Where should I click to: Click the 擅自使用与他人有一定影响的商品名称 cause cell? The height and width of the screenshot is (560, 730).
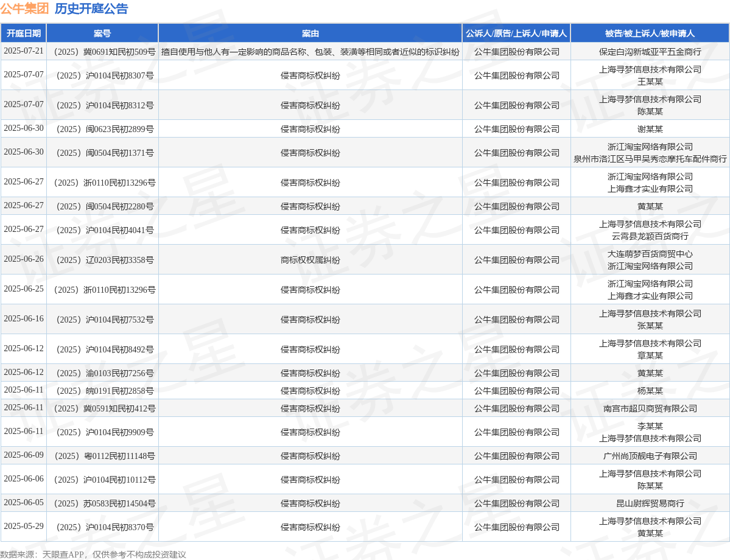click(311, 52)
